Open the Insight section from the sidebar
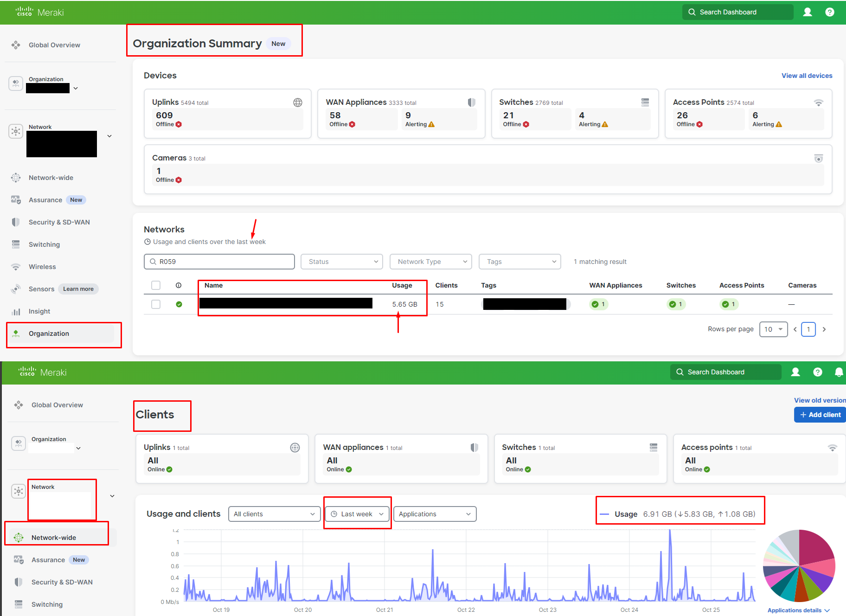846x616 pixels. tap(39, 311)
